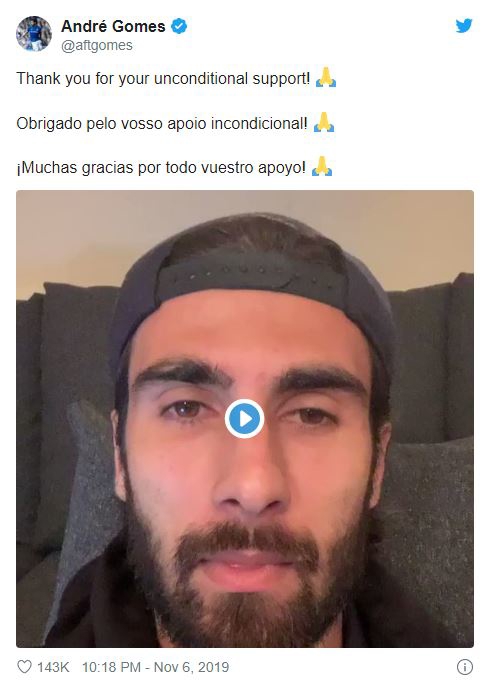Open the 10:18 PM - Nov 6, 2019 timestamp
The image size is (491, 684).
(156, 667)
